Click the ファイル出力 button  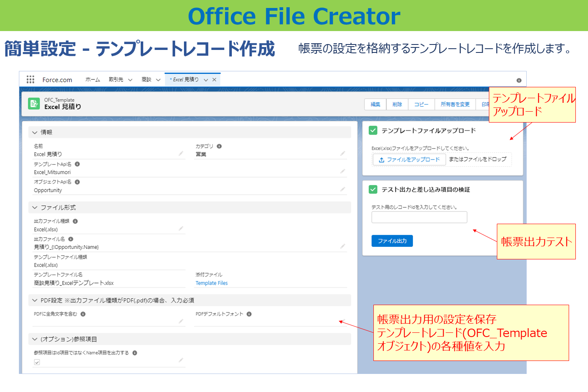[392, 241]
